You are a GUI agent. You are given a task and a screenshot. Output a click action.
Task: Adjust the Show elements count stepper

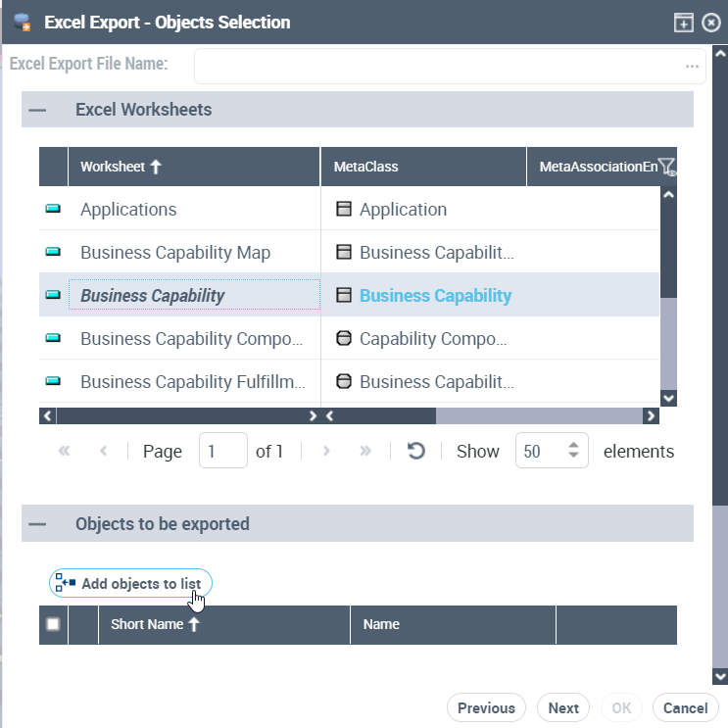[574, 451]
